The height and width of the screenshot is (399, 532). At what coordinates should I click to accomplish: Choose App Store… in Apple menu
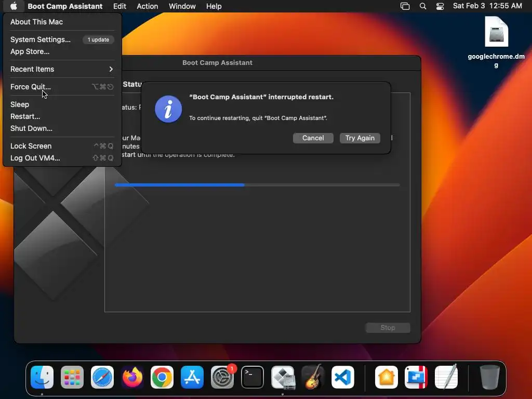[x=62, y=51]
